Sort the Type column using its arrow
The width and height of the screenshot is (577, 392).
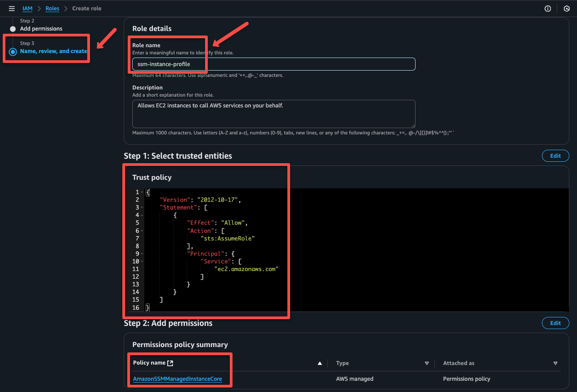tap(427, 363)
